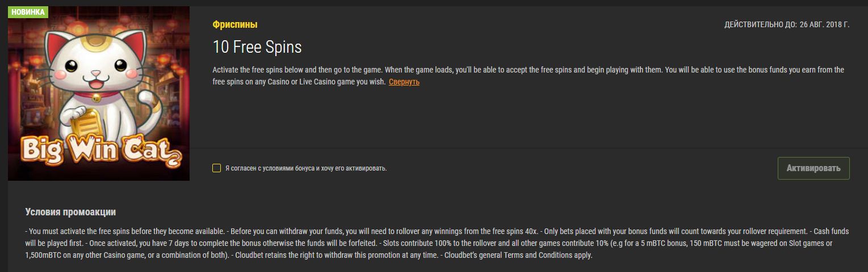
Task: Click the 'Условия промоакции' heading
Action: tap(70, 212)
